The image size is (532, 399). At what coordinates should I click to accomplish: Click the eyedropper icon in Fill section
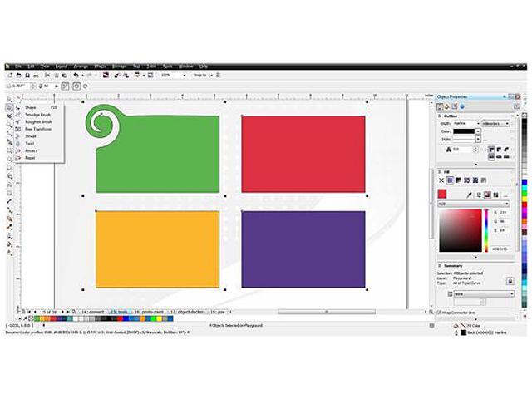[x=469, y=194]
